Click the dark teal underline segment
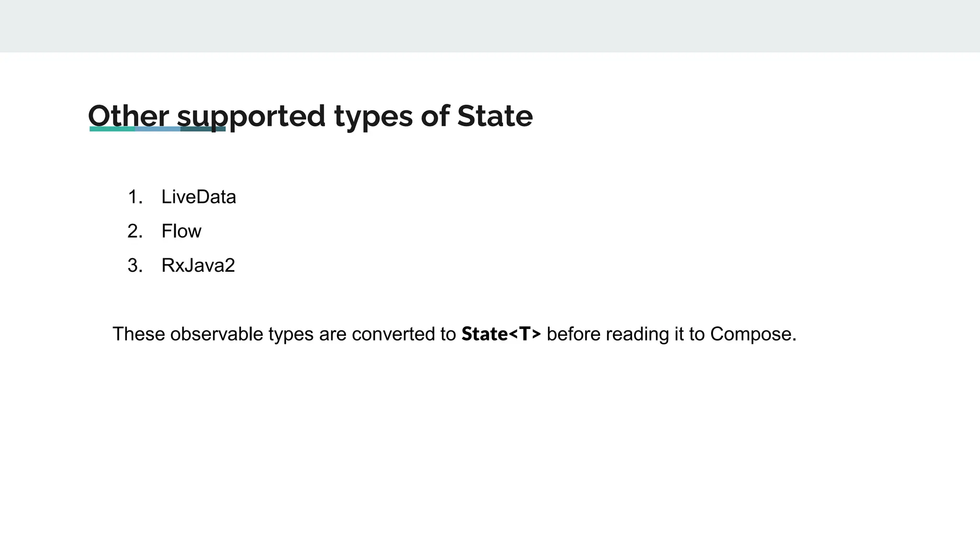This screenshot has height=551, width=980. click(203, 129)
